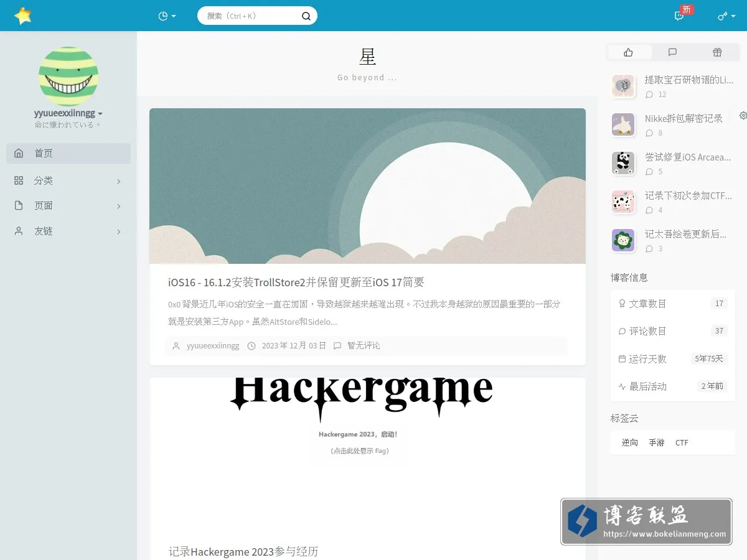Open post 记太吾绘卷更新后...
Viewport: 747px width, 560px height.
point(686,234)
